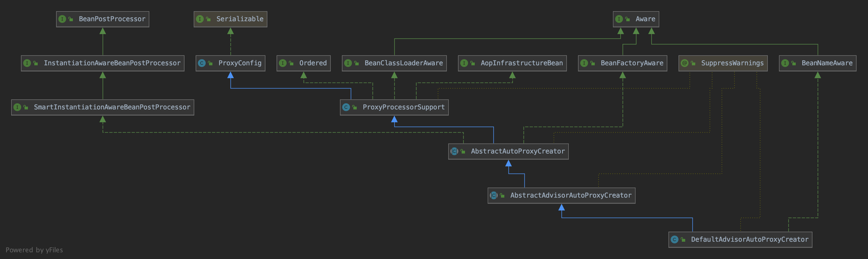This screenshot has width=868, height=259.
Task: Select the interface icon on BeanFactoryAware
Action: pos(584,63)
